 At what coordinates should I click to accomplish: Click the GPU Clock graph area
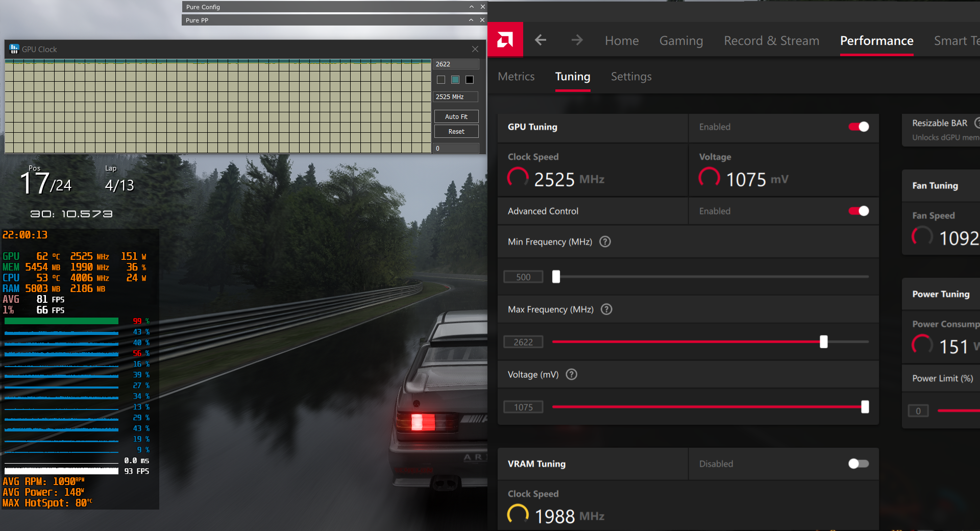tap(218, 106)
